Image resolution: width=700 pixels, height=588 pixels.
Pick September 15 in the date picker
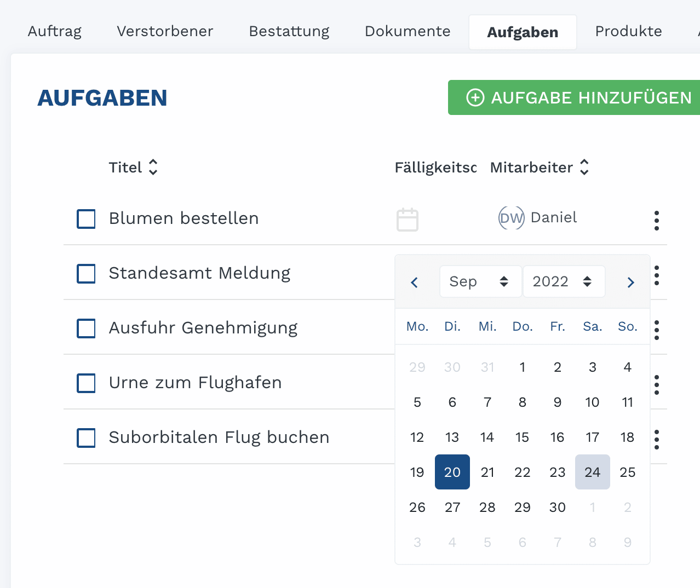(x=522, y=437)
